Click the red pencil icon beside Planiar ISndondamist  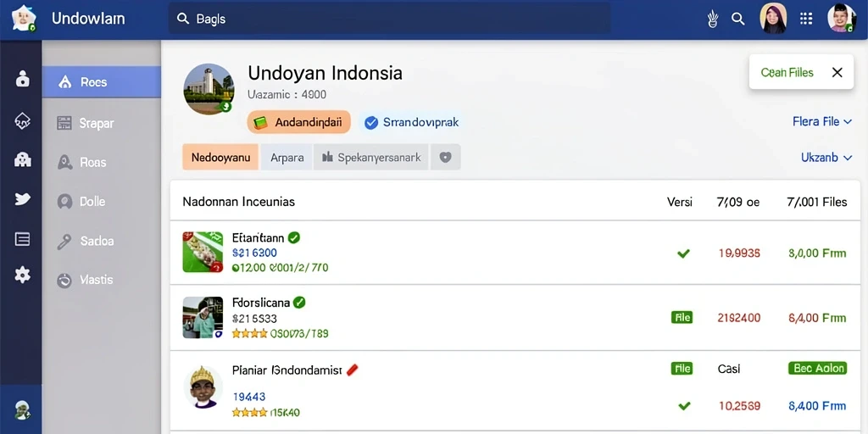pos(352,370)
